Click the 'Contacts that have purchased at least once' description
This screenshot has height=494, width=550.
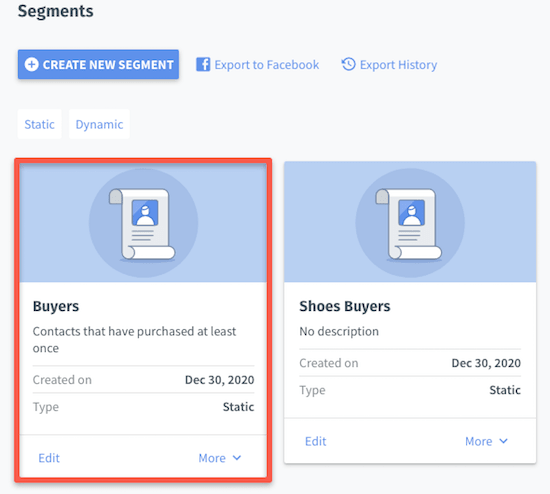pyautogui.click(x=134, y=340)
